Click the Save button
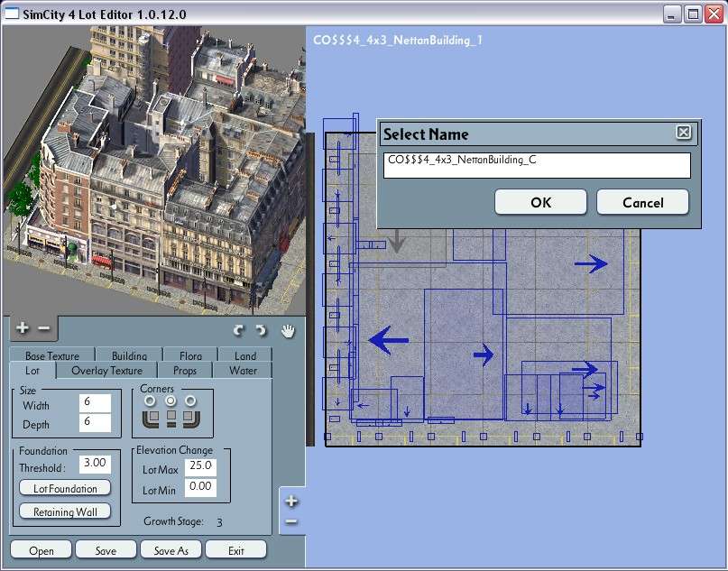Viewport: 728px width, 571px height. (x=106, y=550)
